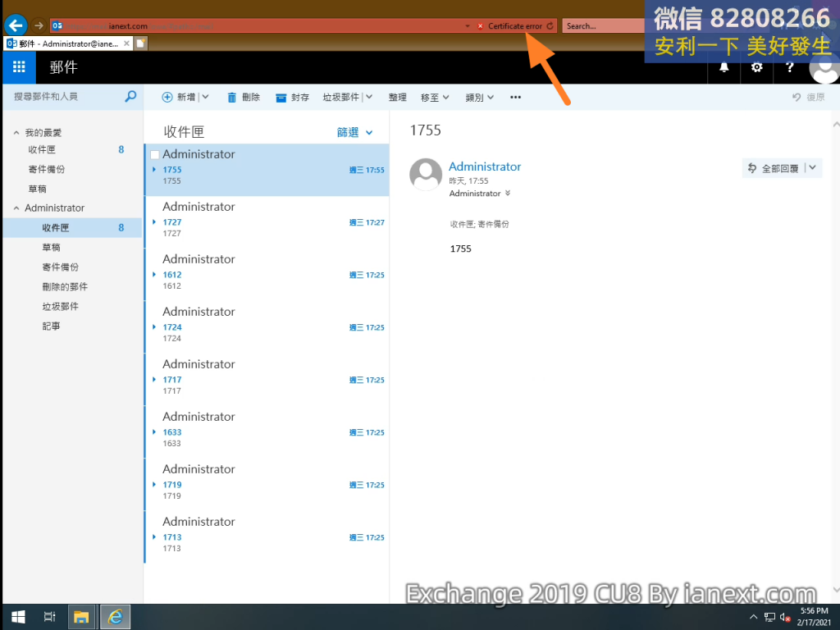Viewport: 840px width, 630px height.
Task: Open the Junk Email folder
Action: point(60,307)
